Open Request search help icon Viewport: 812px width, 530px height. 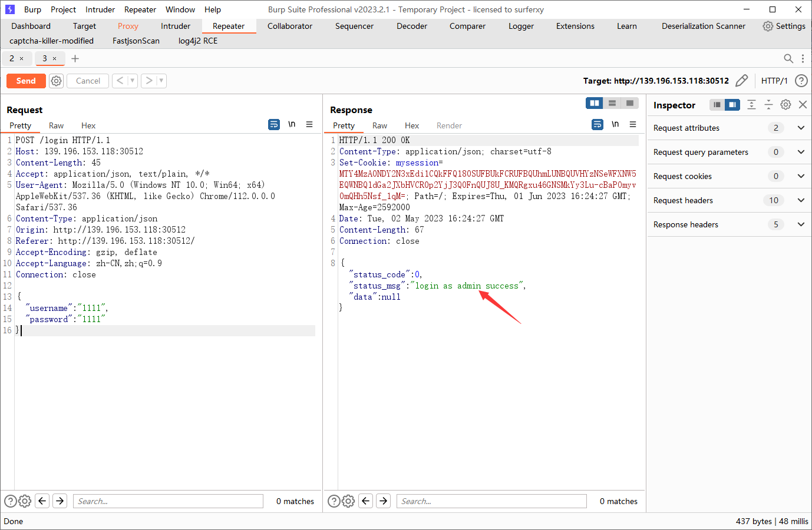point(11,501)
